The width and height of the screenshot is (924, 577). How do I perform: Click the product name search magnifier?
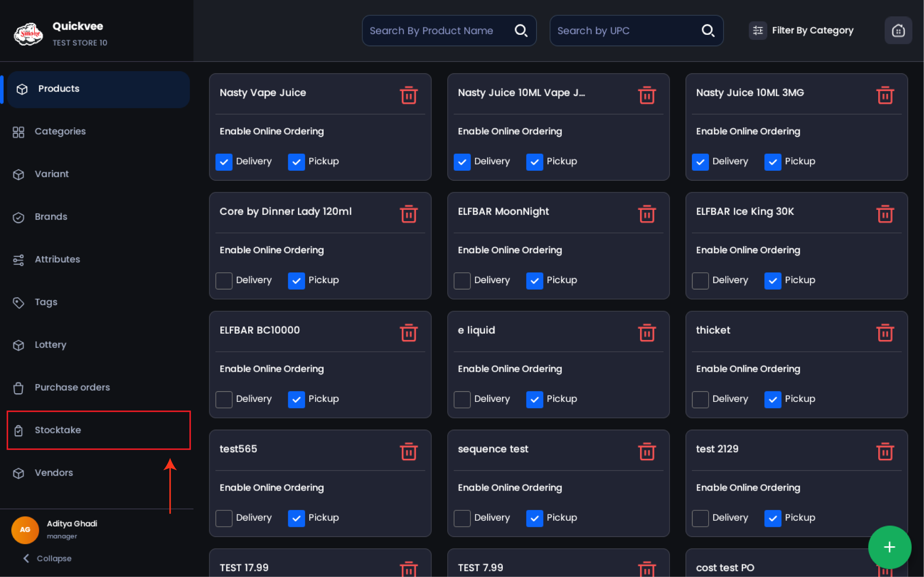click(x=521, y=30)
